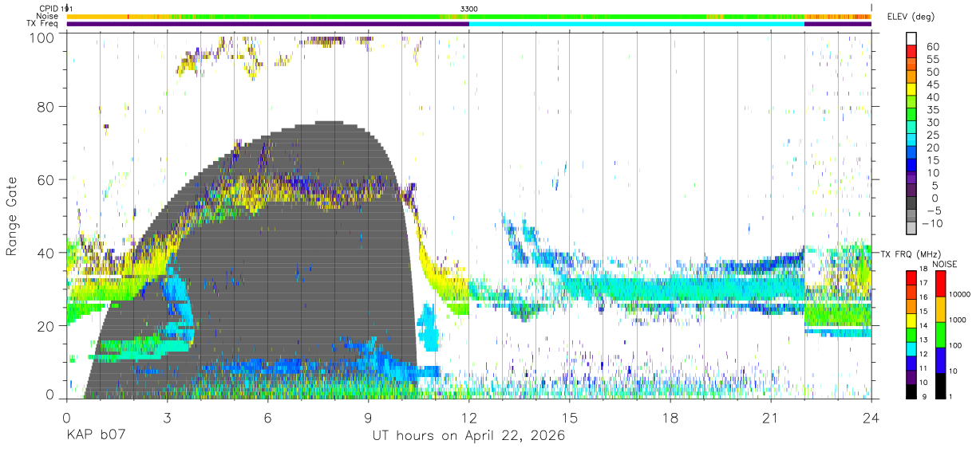Click the "1000" noise scale label
Viewport: 980px width, 452px height.
point(957,320)
